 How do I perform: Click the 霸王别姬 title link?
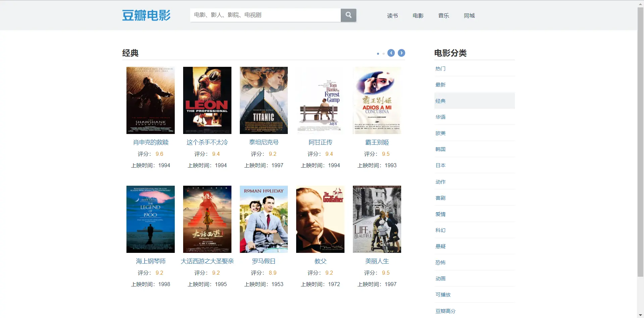pos(377,142)
